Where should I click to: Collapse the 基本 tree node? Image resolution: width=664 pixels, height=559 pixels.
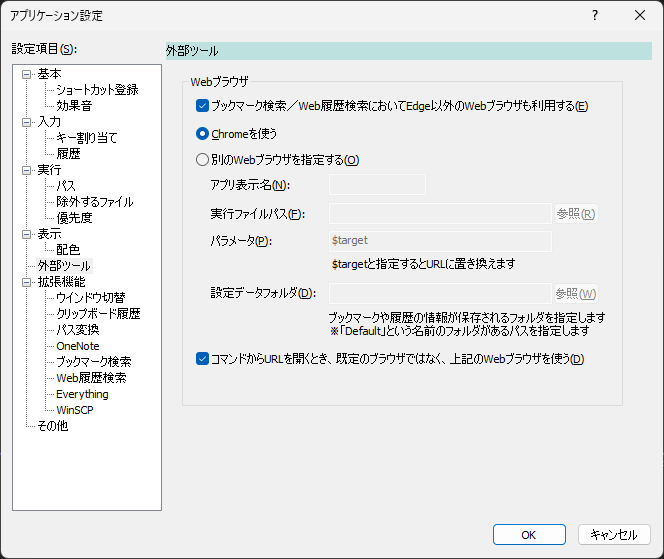point(27,74)
